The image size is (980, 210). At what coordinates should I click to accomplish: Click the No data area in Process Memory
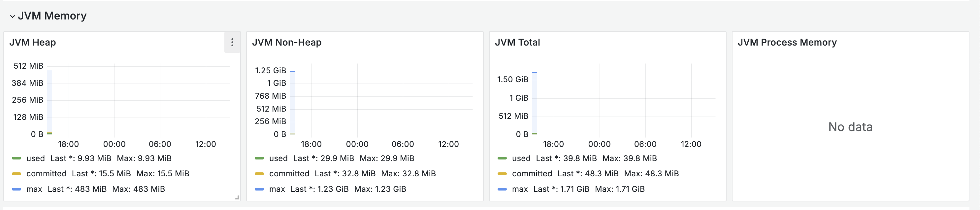850,127
